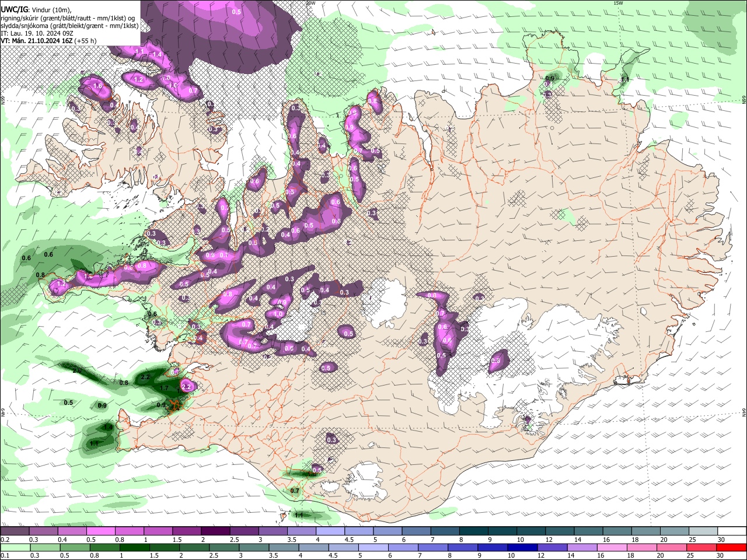Click the bold UWC/IG title text
This screenshot has width=747, height=560.
pos(14,9)
